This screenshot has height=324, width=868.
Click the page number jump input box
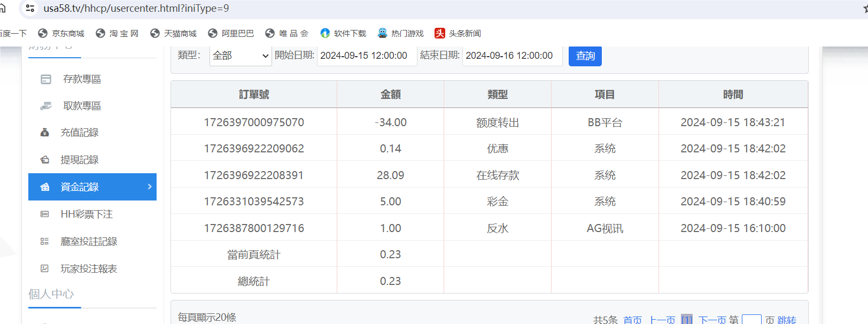(751, 320)
